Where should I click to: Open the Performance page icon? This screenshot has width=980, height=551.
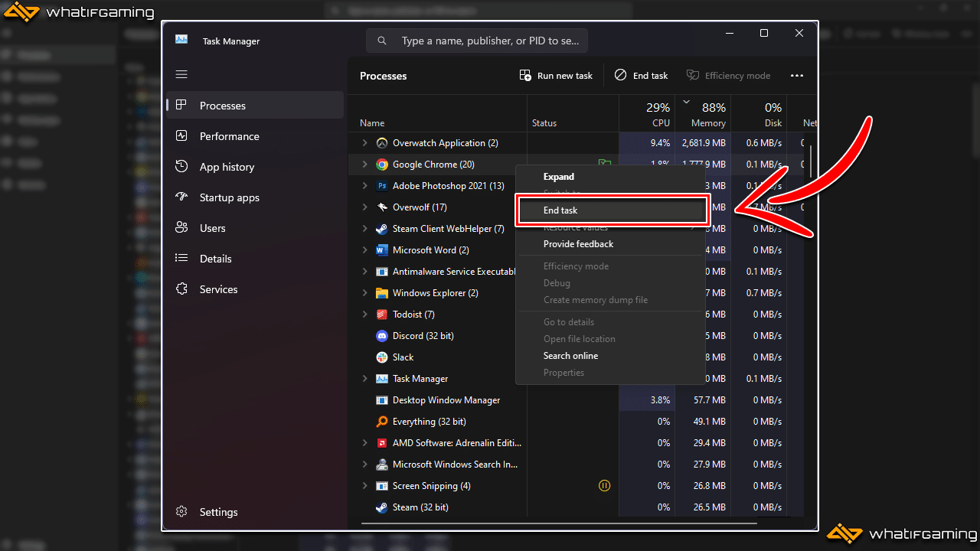[x=181, y=136]
